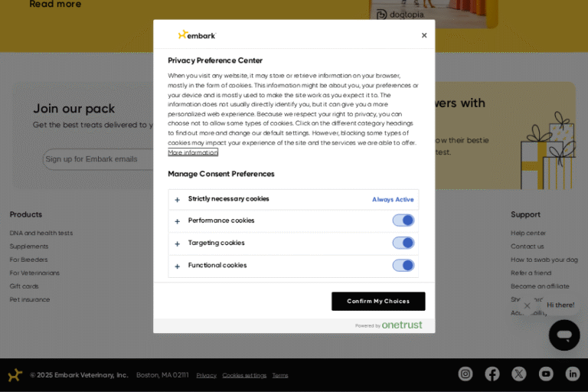Expand the Performance cookies section
Viewport: 588px width, 392px height.
(x=178, y=221)
